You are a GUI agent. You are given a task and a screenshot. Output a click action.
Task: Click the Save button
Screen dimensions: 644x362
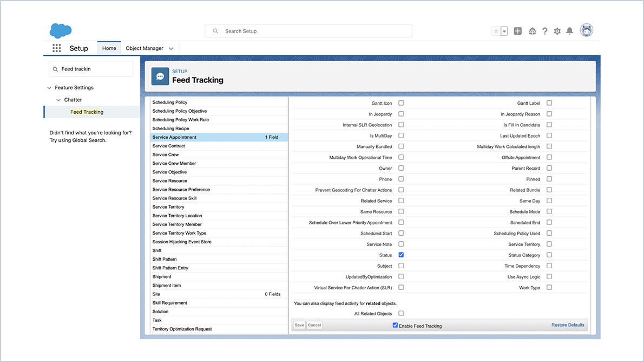[299, 325]
